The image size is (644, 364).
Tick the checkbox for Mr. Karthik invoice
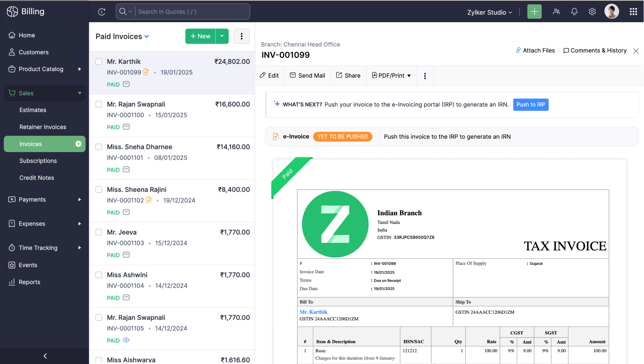coord(99,62)
